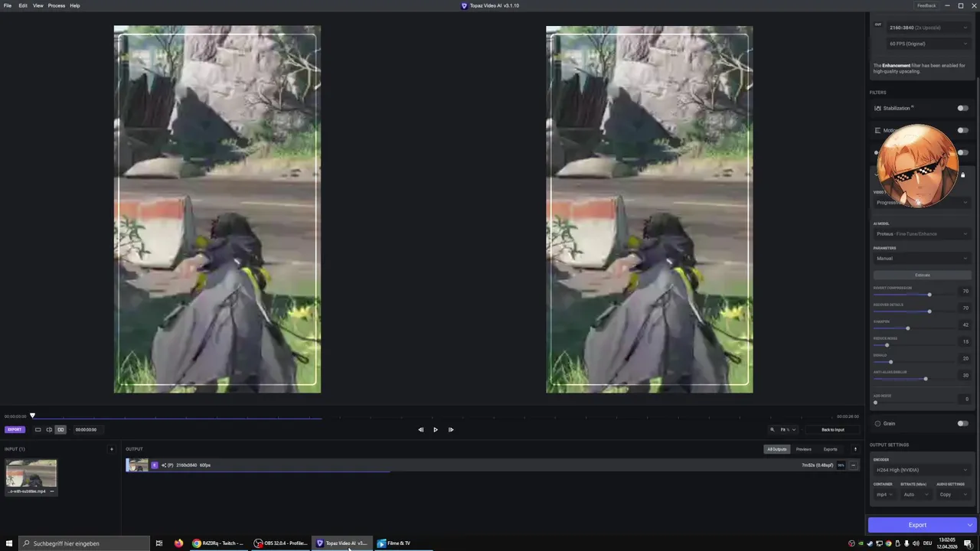The height and width of the screenshot is (551, 980).
Task: Click the purple E badge on the output row
Action: [x=155, y=465]
